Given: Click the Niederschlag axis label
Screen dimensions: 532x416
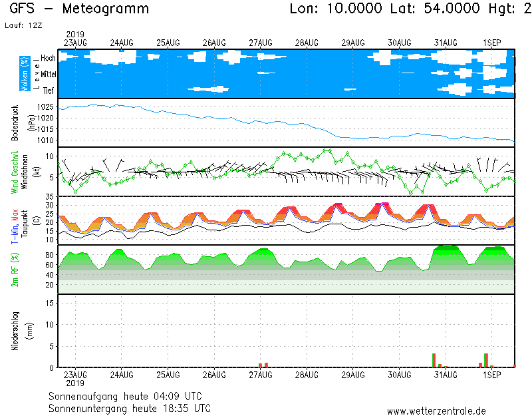Looking at the screenshot, I should pyautogui.click(x=15, y=331).
